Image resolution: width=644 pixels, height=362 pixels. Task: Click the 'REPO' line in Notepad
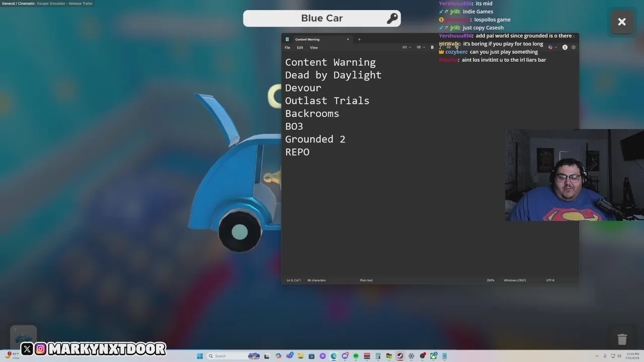[x=297, y=152]
